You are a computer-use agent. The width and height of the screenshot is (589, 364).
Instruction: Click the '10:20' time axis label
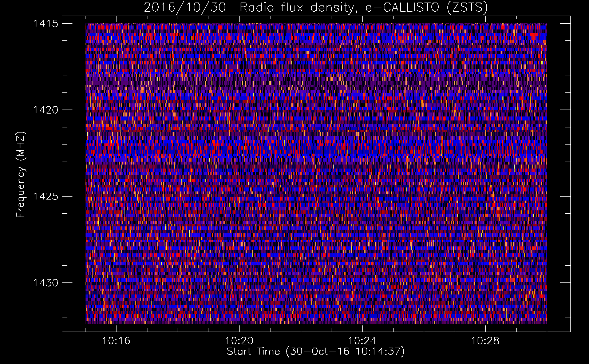239,341
